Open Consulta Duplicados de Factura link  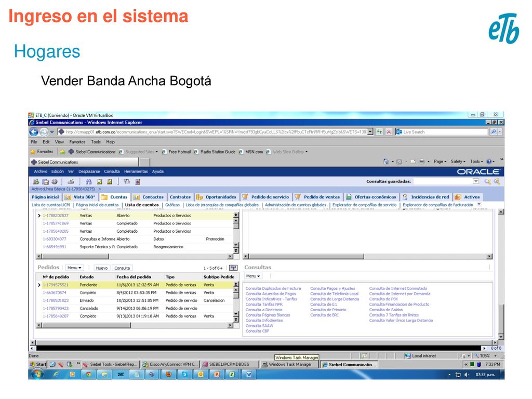273,288
